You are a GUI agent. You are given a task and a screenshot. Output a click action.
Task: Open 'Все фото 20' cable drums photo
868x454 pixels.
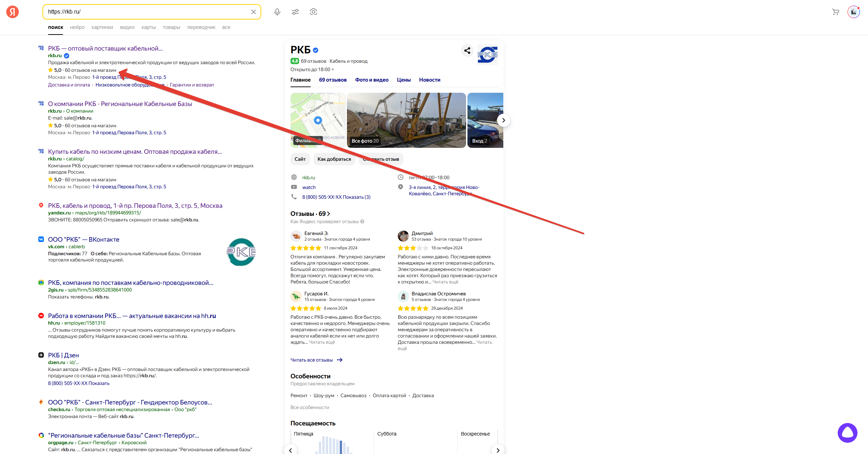[406, 120]
